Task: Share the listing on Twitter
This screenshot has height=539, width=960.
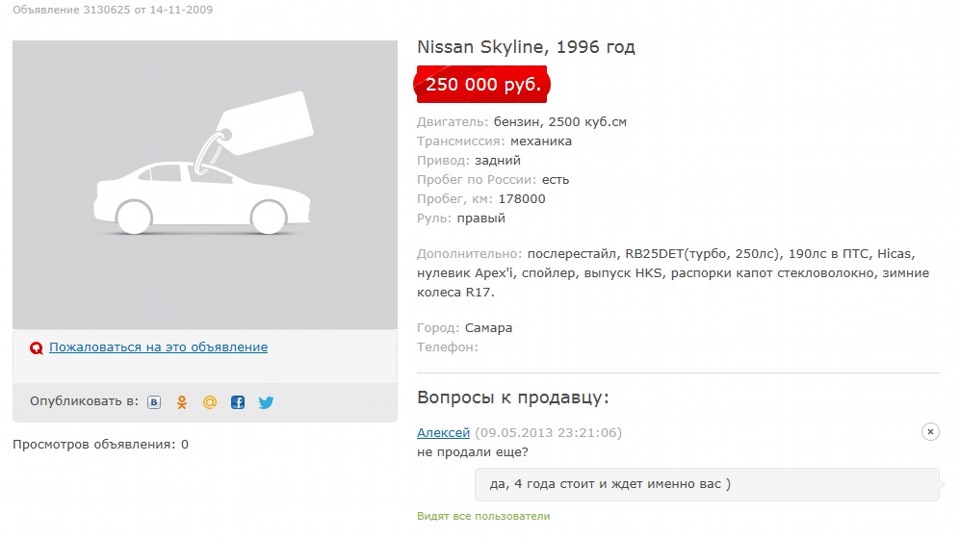Action: click(266, 402)
